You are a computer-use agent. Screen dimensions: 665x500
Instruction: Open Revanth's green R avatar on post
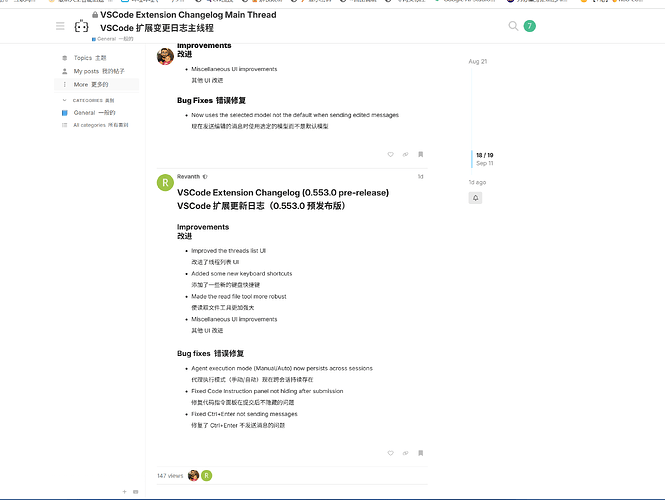(165, 183)
